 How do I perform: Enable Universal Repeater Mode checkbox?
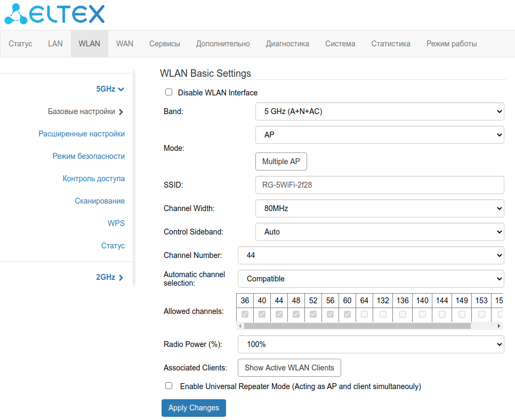tap(169, 386)
